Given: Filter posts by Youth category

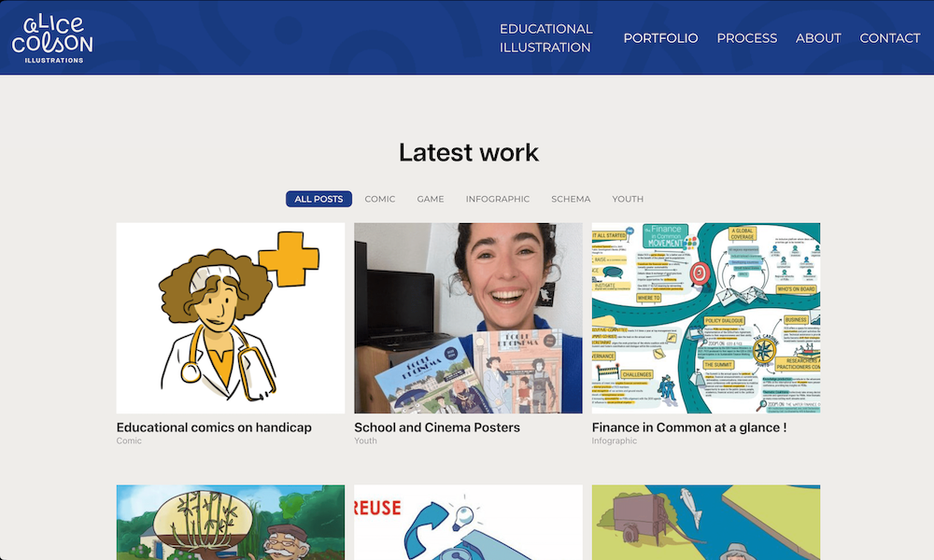Looking at the screenshot, I should [x=628, y=199].
